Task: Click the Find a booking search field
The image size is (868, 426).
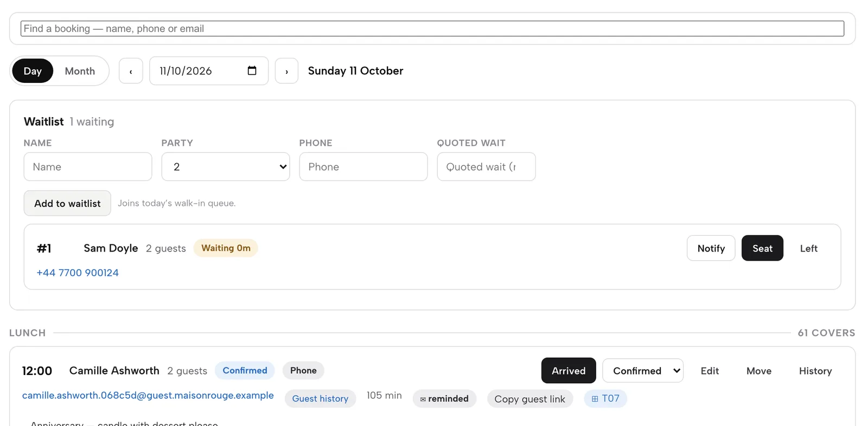Action: point(432,29)
